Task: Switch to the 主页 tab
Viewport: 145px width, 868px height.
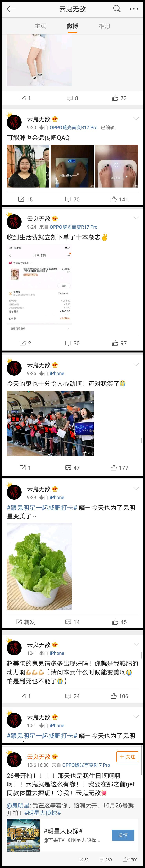Action: 40,26
